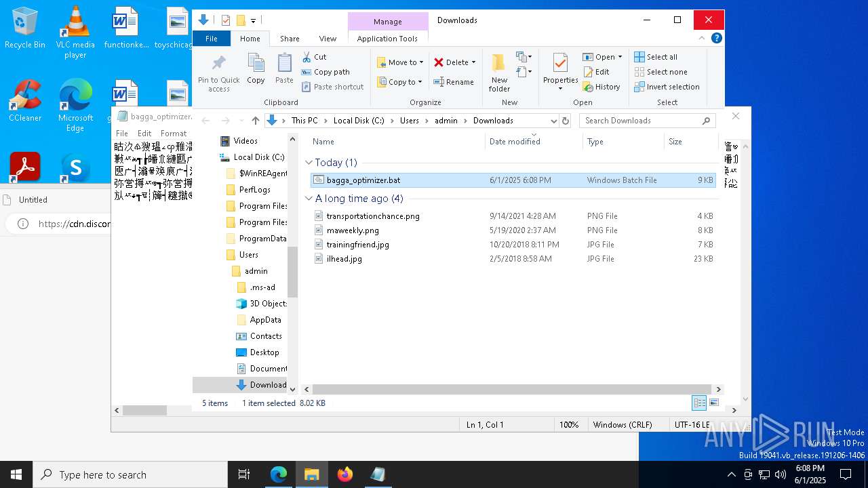868x488 pixels.
Task: Open the Help question mark icon
Action: (716, 38)
